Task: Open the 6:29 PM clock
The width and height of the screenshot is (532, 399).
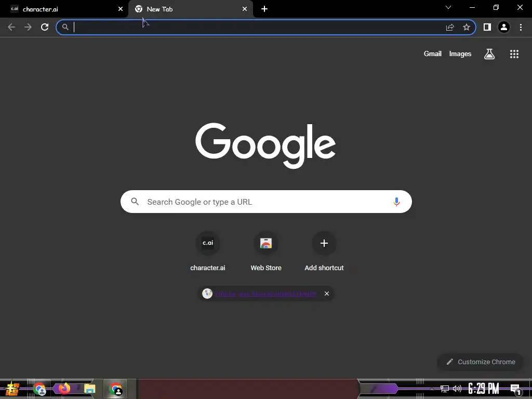Action: point(484,389)
